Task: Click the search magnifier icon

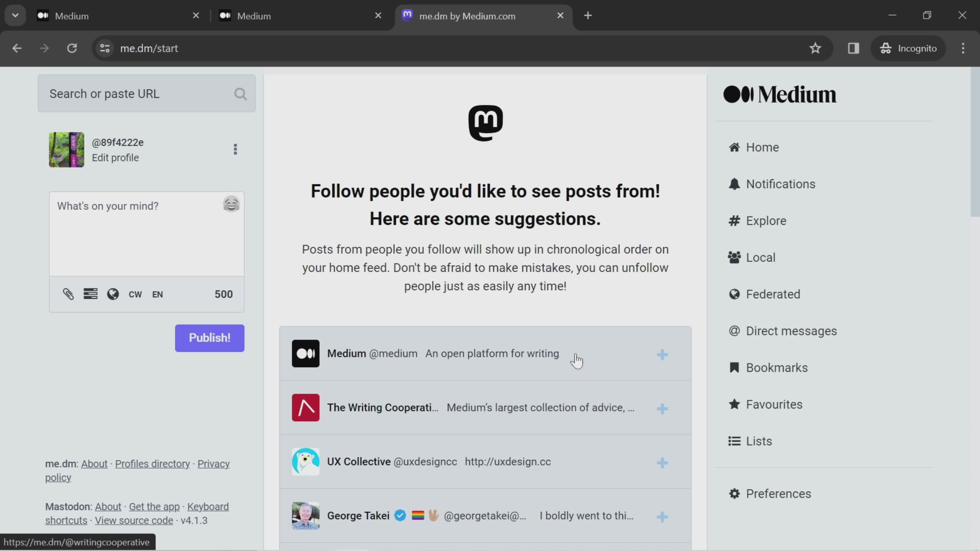Action: tap(240, 94)
